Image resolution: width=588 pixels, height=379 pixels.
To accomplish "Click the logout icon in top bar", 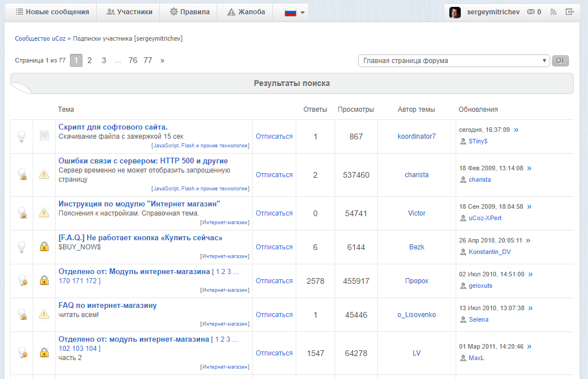I will pos(569,12).
